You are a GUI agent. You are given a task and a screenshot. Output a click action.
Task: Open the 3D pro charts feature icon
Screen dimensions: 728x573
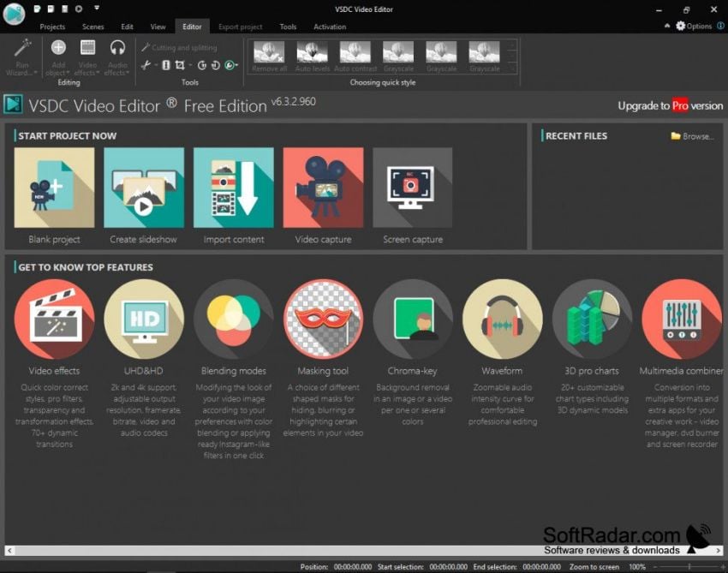(592, 319)
